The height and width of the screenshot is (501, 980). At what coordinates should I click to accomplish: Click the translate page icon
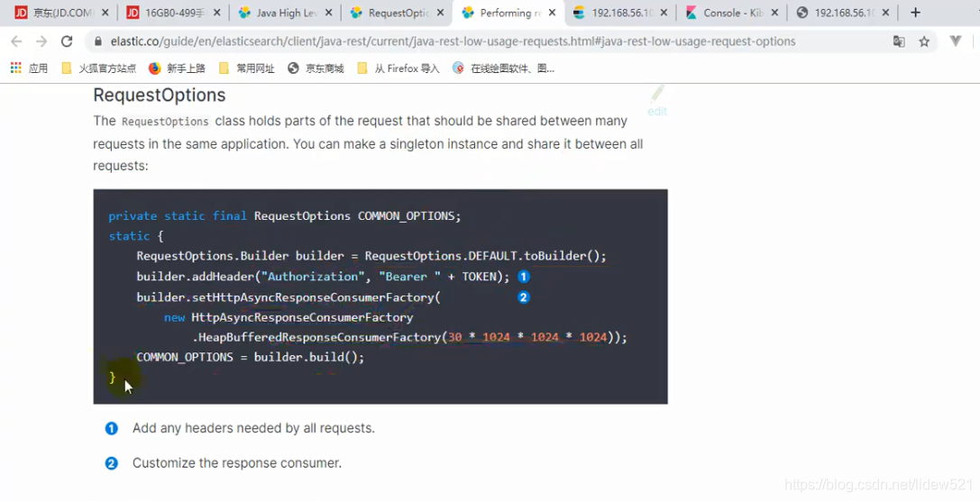click(899, 41)
